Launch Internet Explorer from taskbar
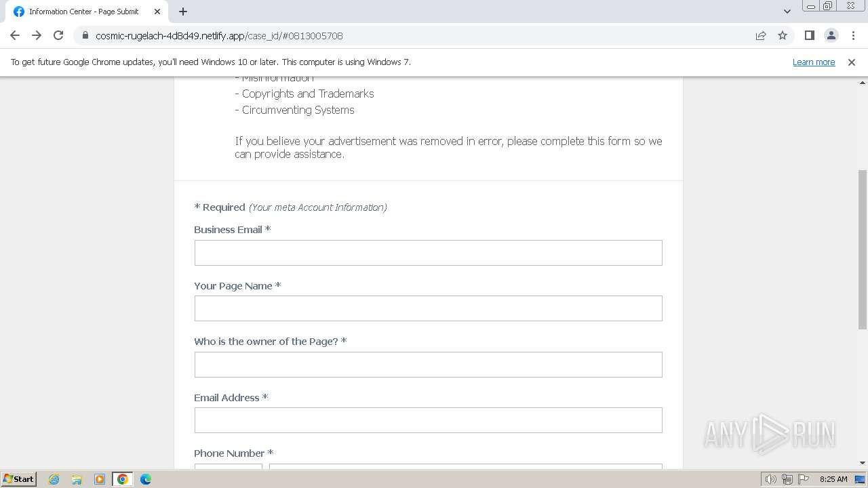The image size is (868, 488). (x=54, y=479)
